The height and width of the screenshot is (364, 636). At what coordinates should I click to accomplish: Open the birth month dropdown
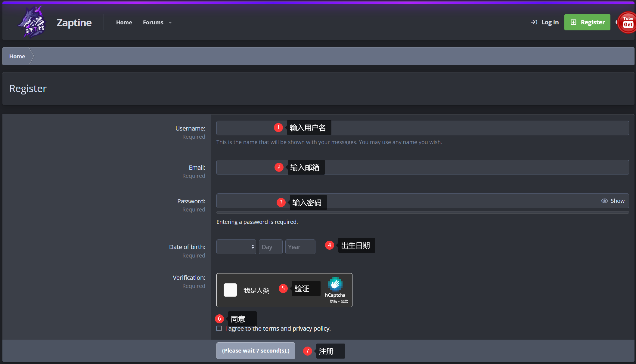click(236, 247)
